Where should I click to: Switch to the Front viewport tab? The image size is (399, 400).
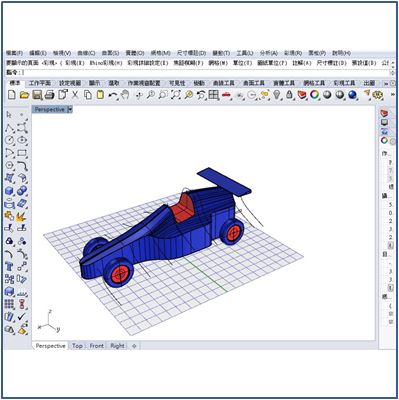[97, 346]
